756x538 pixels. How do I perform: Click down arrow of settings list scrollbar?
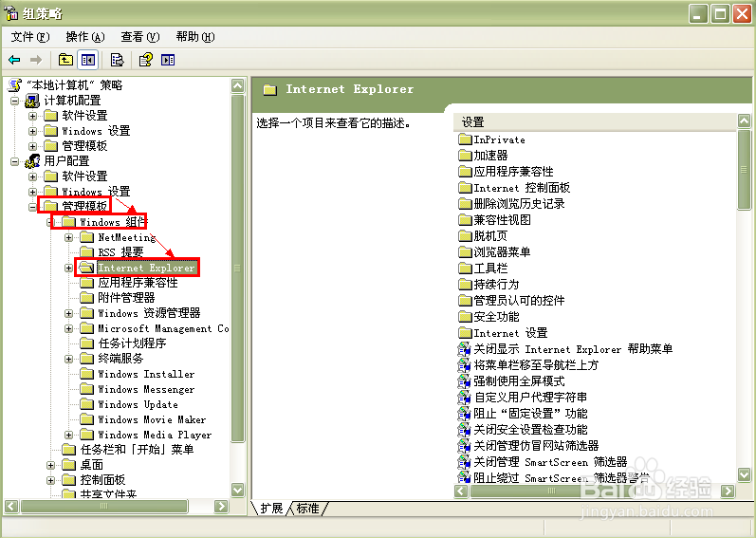click(744, 474)
